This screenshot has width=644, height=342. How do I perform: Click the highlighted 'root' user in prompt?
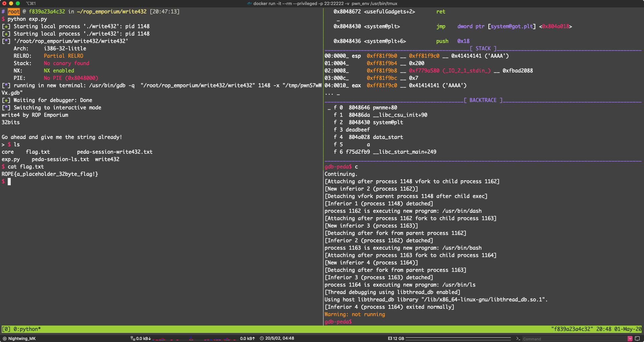pyautogui.click(x=14, y=12)
